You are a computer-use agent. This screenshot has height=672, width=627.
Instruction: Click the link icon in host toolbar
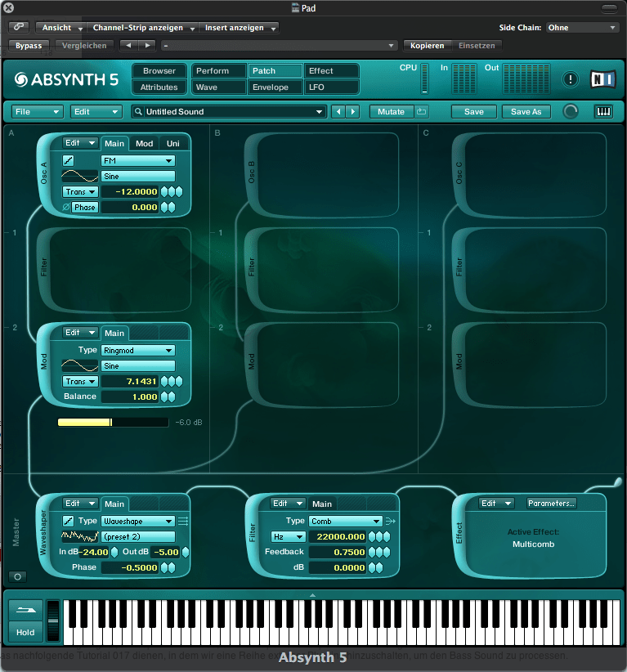(x=18, y=28)
